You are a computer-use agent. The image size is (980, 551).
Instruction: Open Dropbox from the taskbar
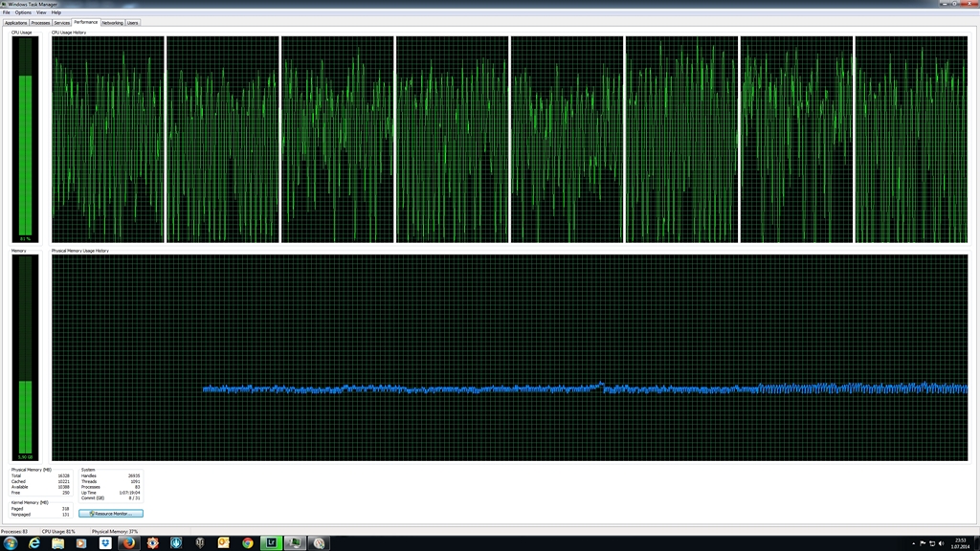click(x=105, y=543)
